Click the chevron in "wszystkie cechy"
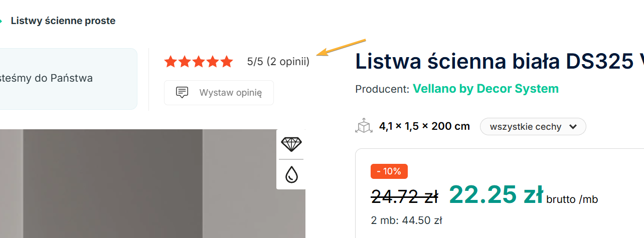This screenshot has width=644, height=238. tap(573, 127)
